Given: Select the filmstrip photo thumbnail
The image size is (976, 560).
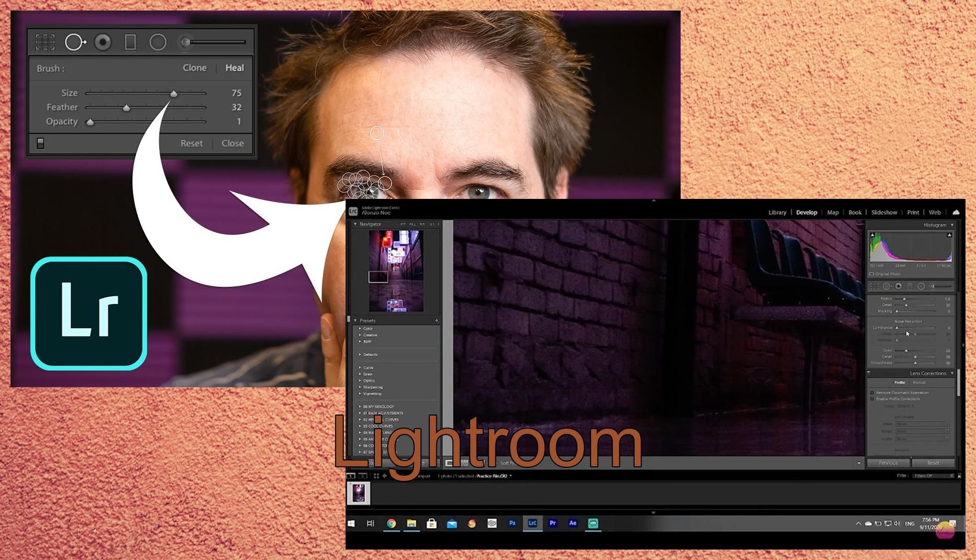Looking at the screenshot, I should pos(359,493).
